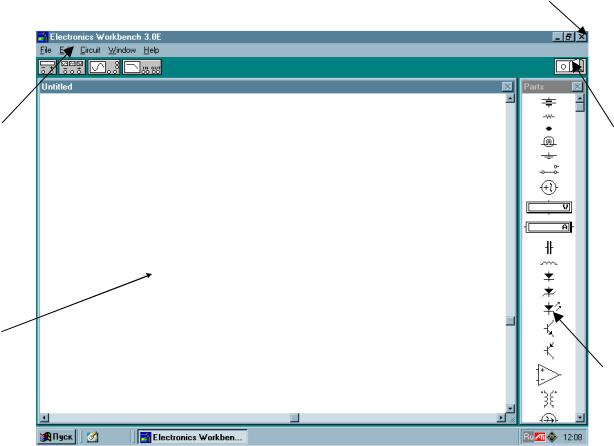
Task: Restore down the Electronics Workbench window
Action: click(x=569, y=37)
